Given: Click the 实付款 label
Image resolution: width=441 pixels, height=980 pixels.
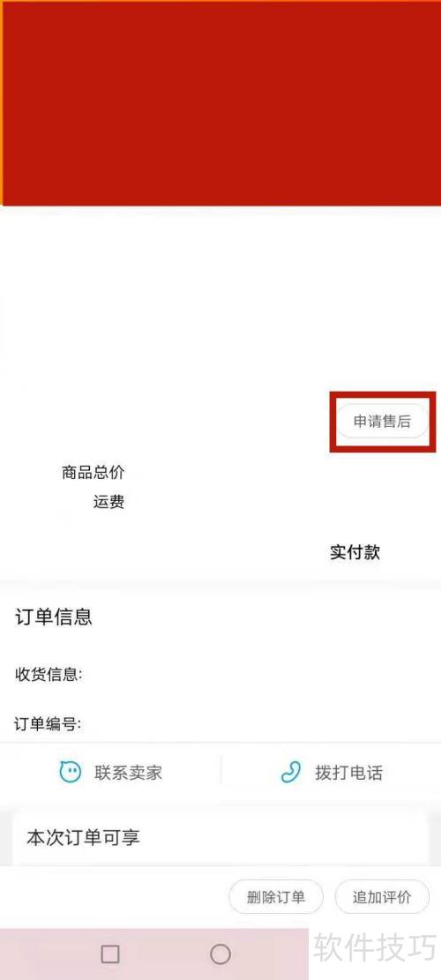Looking at the screenshot, I should (355, 552).
